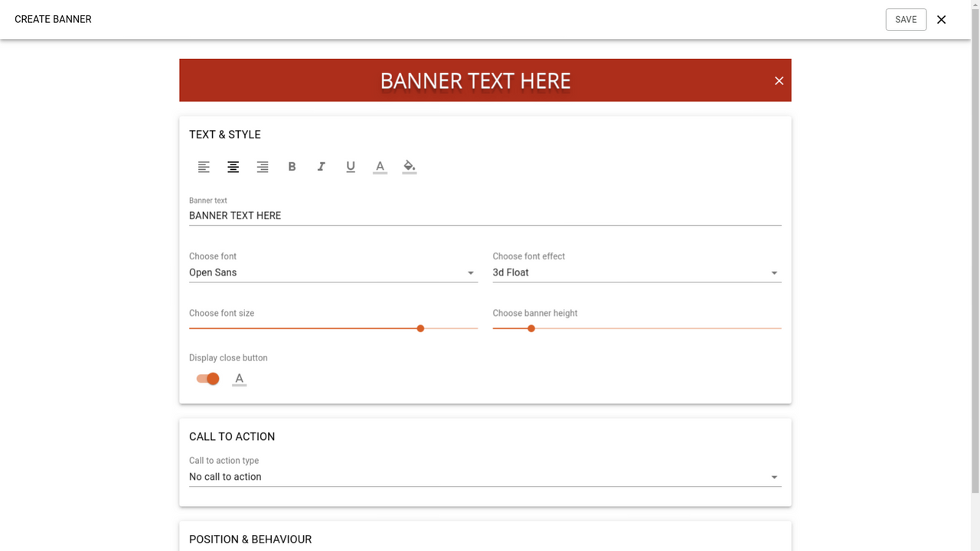Viewport: 980px width, 551px height.
Task: Disable the Display close button switch
Action: point(208,379)
